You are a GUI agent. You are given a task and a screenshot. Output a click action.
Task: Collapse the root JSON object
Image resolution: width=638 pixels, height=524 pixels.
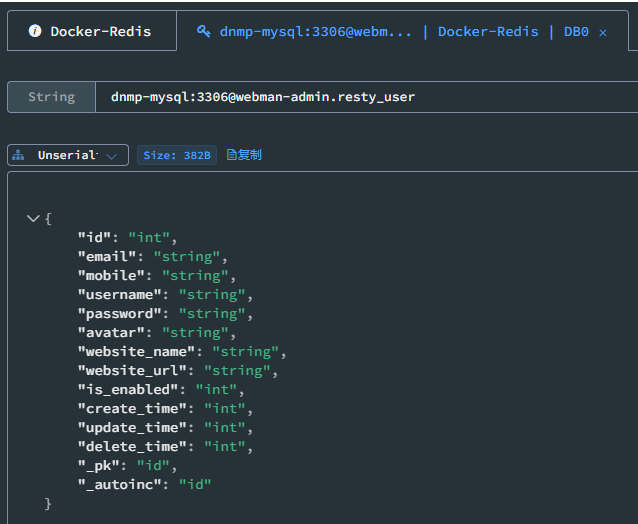(33, 218)
